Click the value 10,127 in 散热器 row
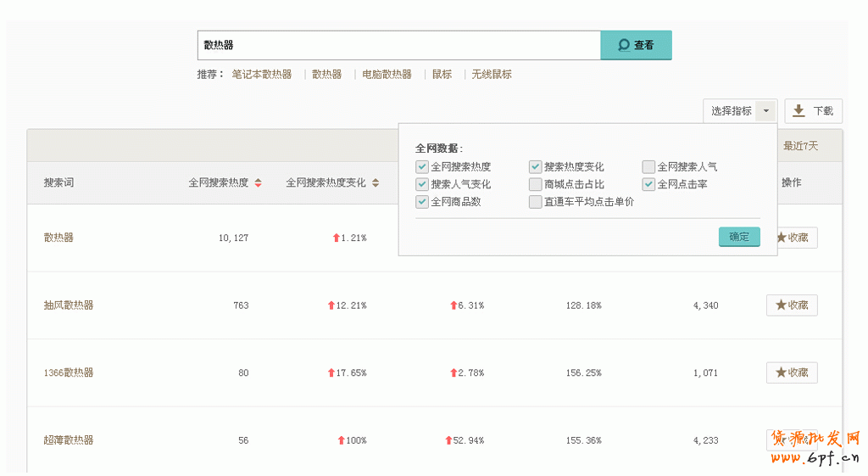This screenshot has width=868, height=476. click(x=234, y=238)
